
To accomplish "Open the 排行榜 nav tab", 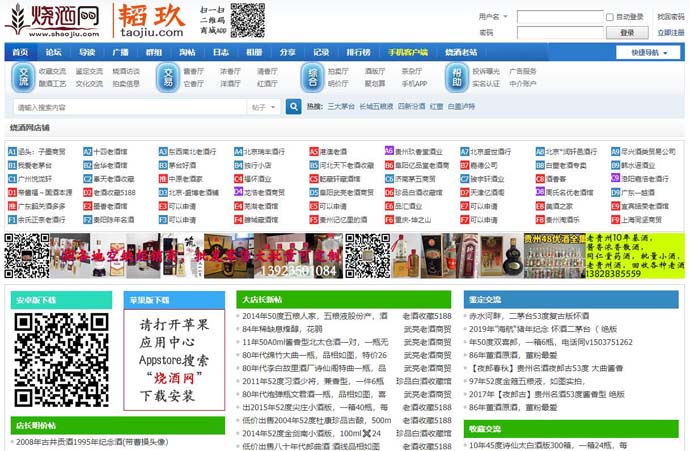I will (x=358, y=52).
